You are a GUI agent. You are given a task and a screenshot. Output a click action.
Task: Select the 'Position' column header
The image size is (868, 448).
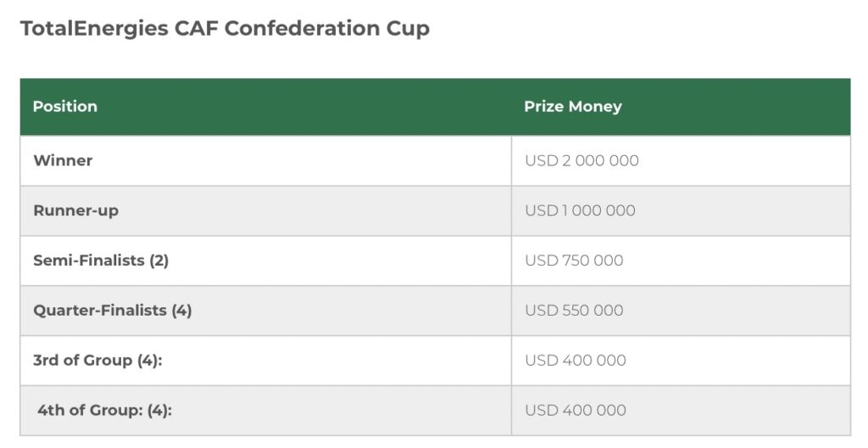pyautogui.click(x=65, y=107)
